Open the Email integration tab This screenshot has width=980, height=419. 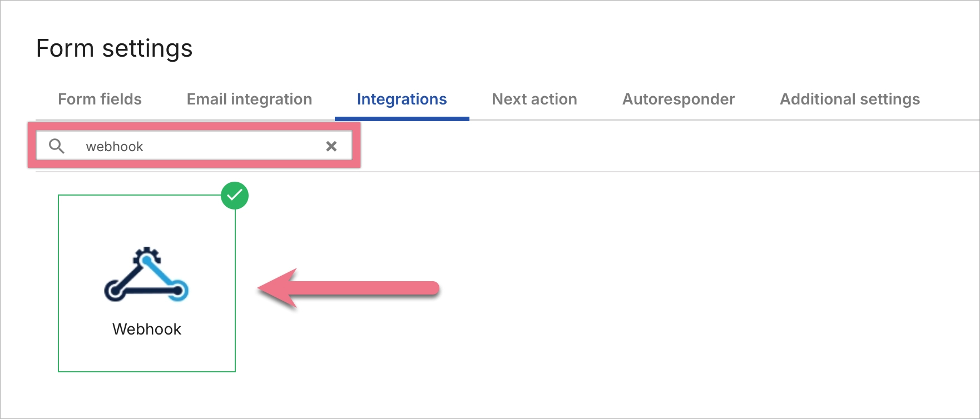point(249,99)
